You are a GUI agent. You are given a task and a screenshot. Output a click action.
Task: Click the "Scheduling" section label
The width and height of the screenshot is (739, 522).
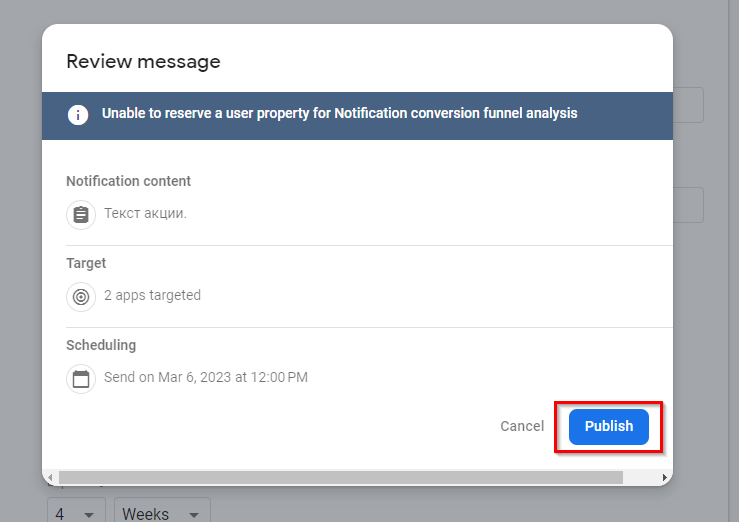(101, 345)
